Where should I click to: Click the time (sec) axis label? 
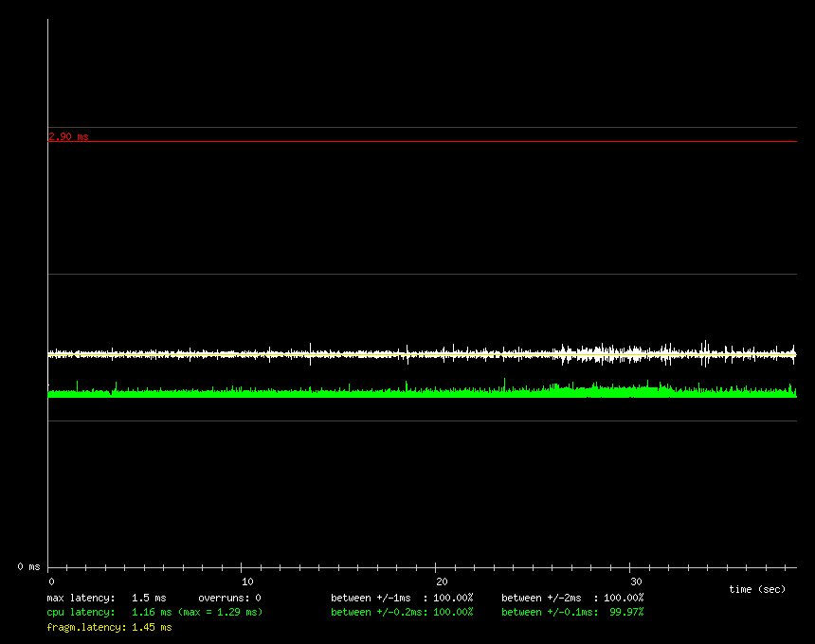[x=756, y=589]
